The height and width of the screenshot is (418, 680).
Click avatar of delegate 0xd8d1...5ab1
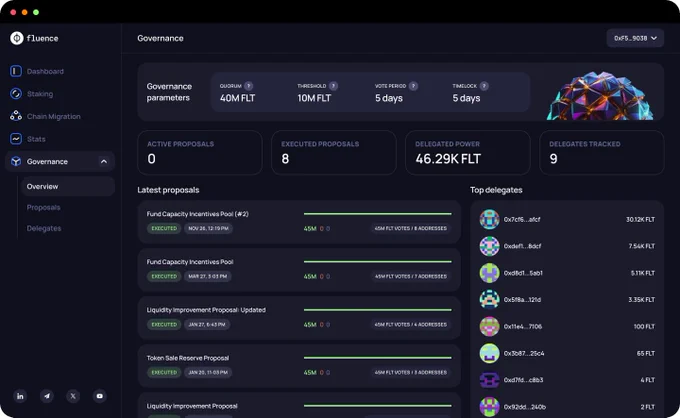[x=489, y=273]
